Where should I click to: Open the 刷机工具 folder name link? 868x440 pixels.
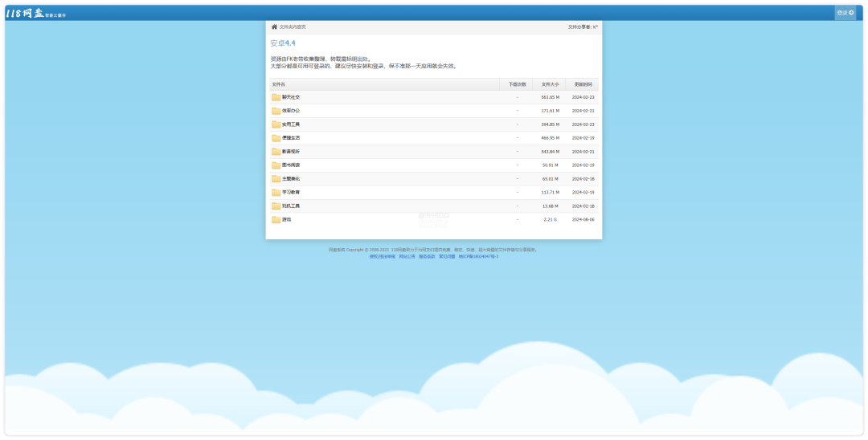tap(290, 206)
